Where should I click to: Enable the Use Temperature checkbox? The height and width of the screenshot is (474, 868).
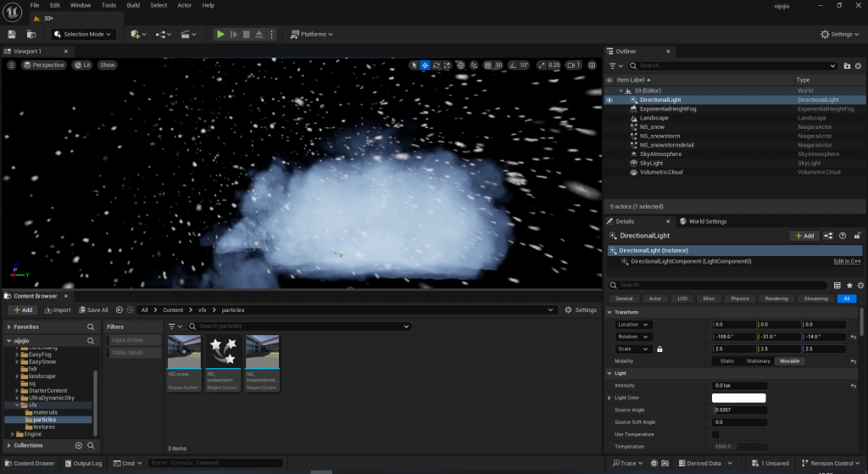(715, 434)
